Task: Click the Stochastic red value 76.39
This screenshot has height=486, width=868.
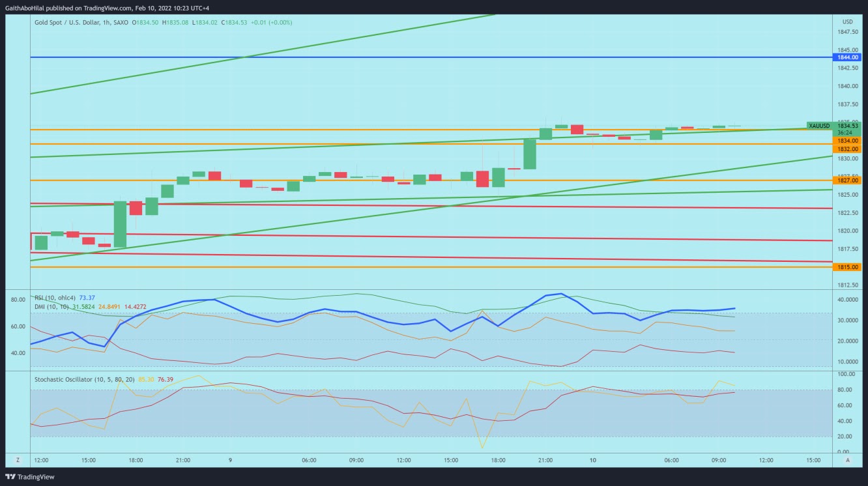Action: (166, 379)
